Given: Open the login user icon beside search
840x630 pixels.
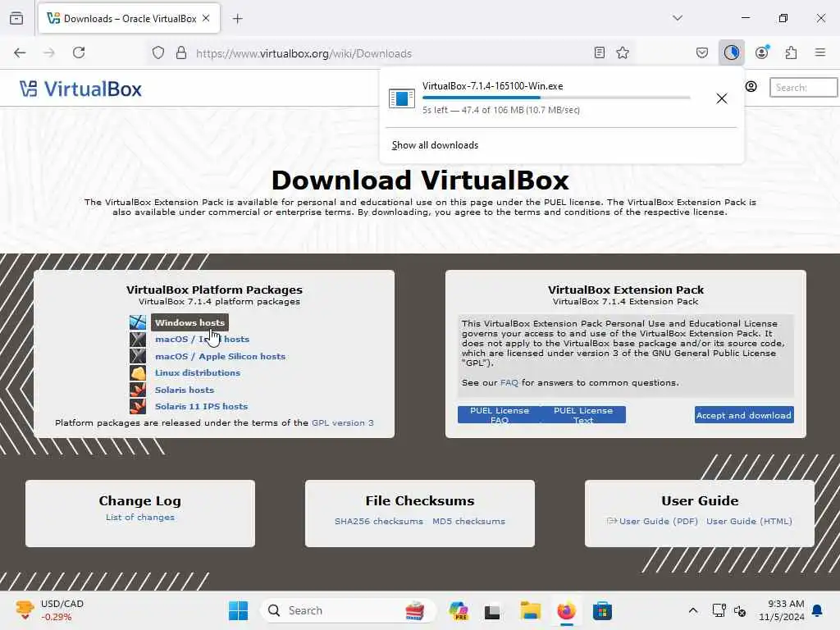Looking at the screenshot, I should coord(751,86).
